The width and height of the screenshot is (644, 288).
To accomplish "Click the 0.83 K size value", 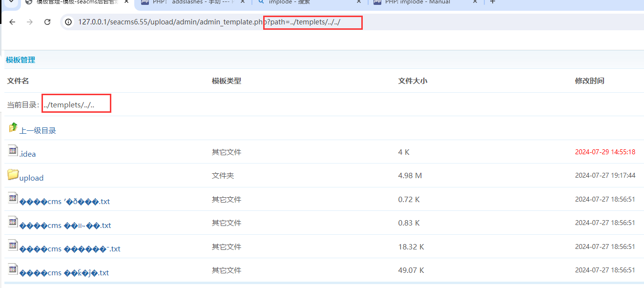I will pos(409,223).
